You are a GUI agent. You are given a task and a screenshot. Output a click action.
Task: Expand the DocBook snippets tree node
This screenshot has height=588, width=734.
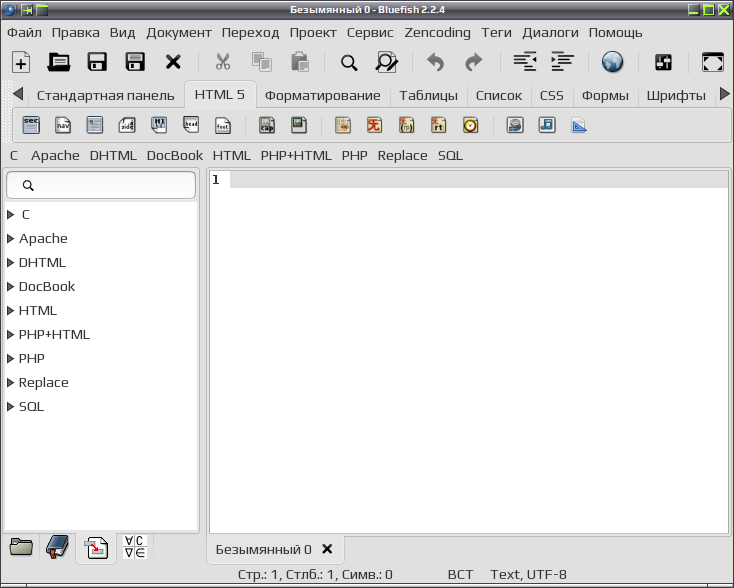pyautogui.click(x=10, y=287)
